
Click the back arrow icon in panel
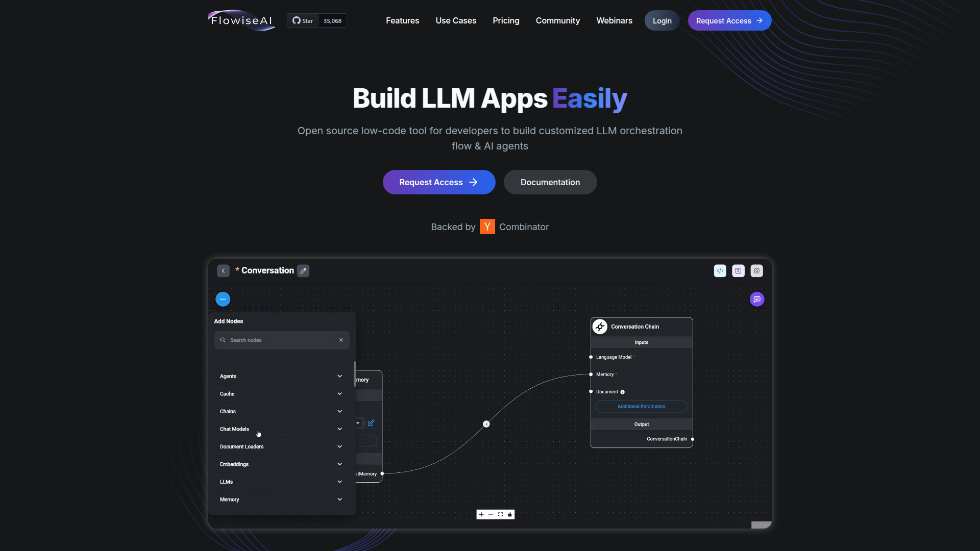(223, 270)
